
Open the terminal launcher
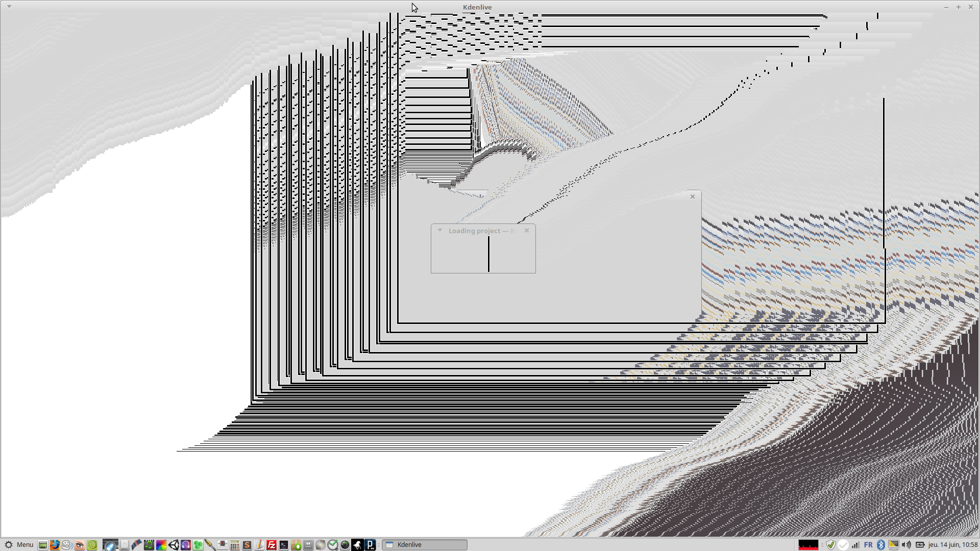[284, 545]
